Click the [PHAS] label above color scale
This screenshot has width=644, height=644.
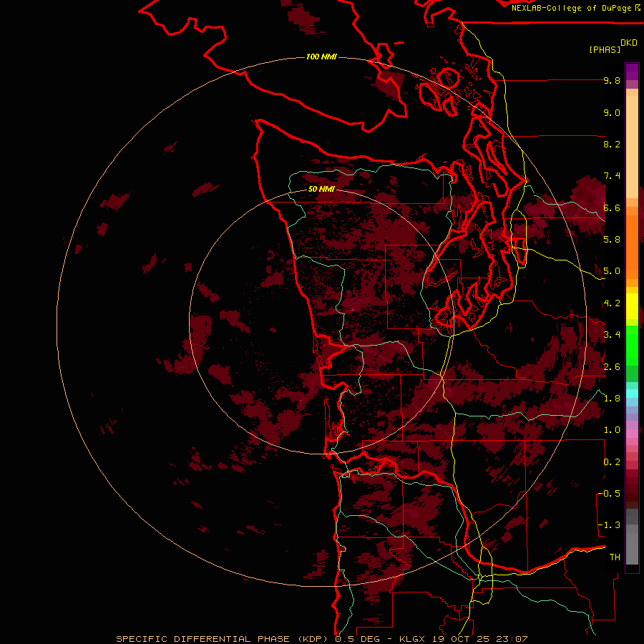click(x=605, y=49)
